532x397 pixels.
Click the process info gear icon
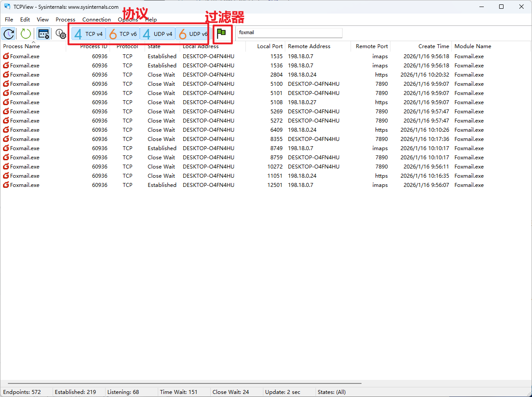click(x=60, y=34)
